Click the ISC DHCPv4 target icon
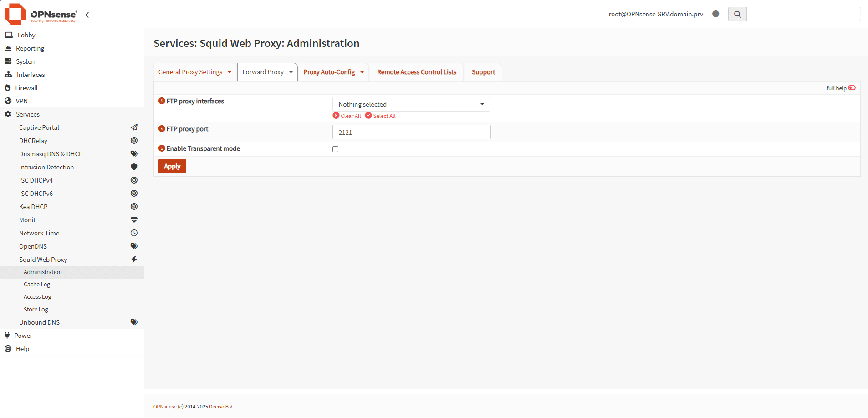The height and width of the screenshot is (418, 868). [134, 180]
